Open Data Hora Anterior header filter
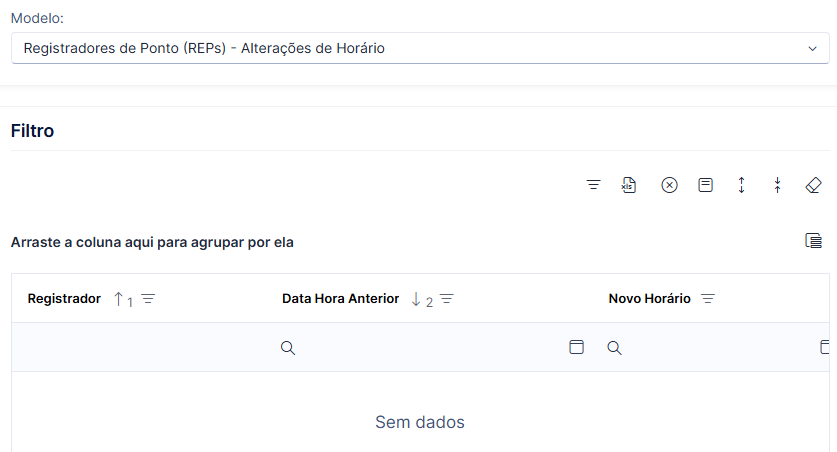Image resolution: width=837 pixels, height=452 pixels. click(x=447, y=299)
